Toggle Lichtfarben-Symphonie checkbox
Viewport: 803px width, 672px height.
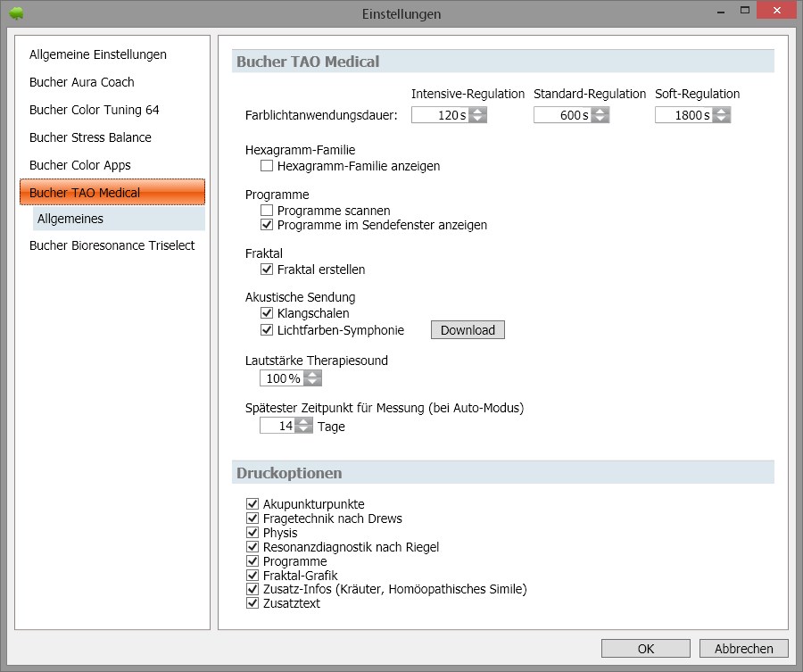(x=266, y=330)
